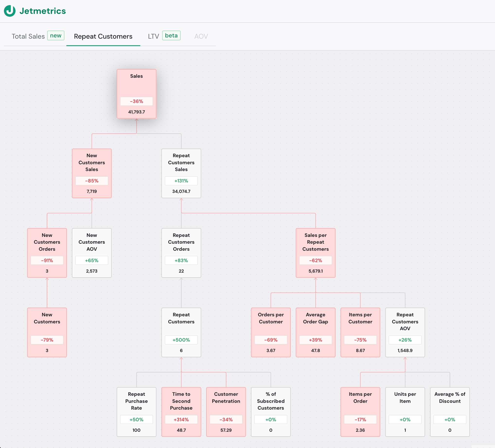Open the Total Sales tab
Image resolution: width=495 pixels, height=448 pixels.
coord(28,36)
